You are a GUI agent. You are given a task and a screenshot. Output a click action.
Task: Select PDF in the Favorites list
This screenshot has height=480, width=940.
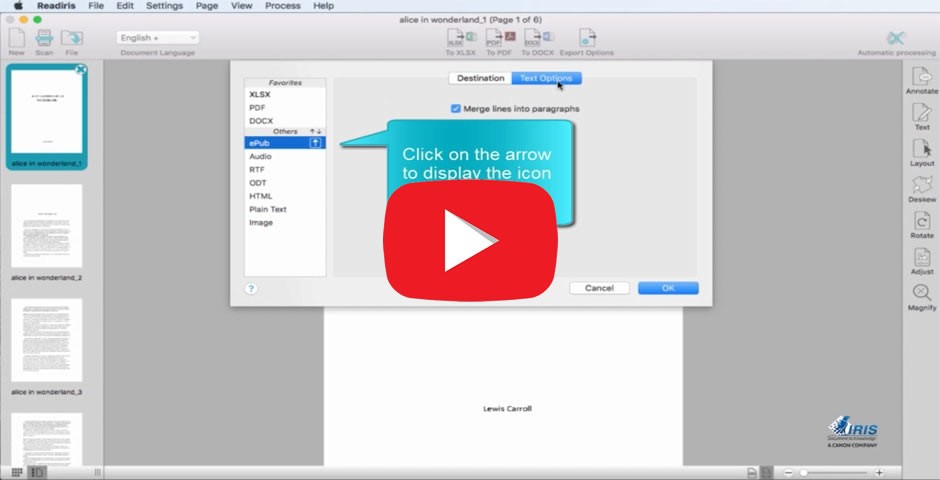click(x=285, y=108)
